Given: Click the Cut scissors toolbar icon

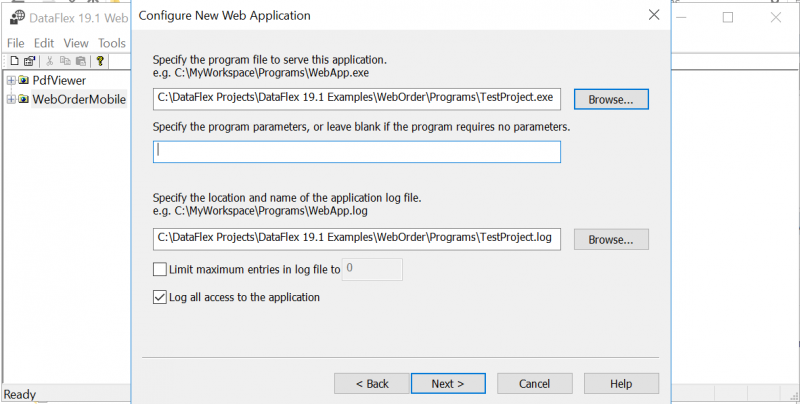Looking at the screenshot, I should 50,61.
